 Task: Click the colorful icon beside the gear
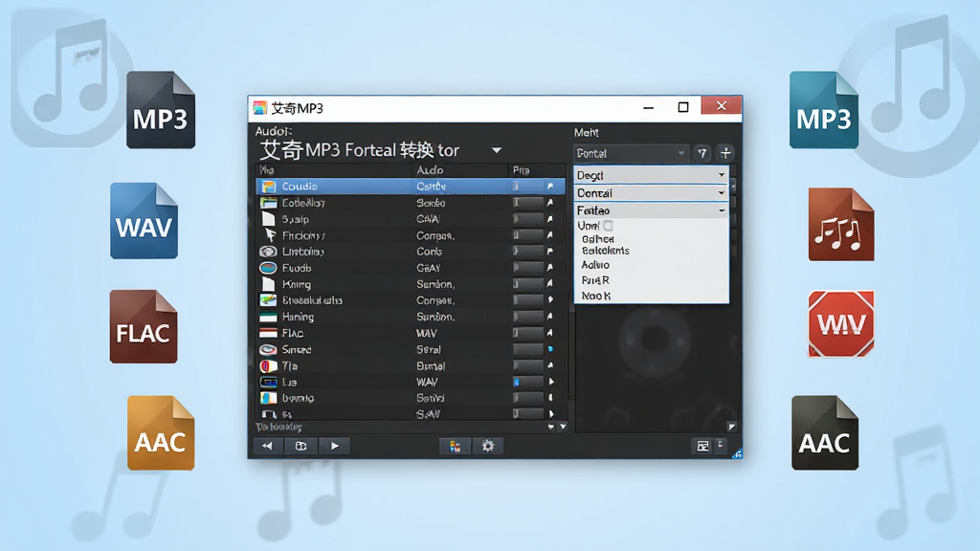[455, 446]
